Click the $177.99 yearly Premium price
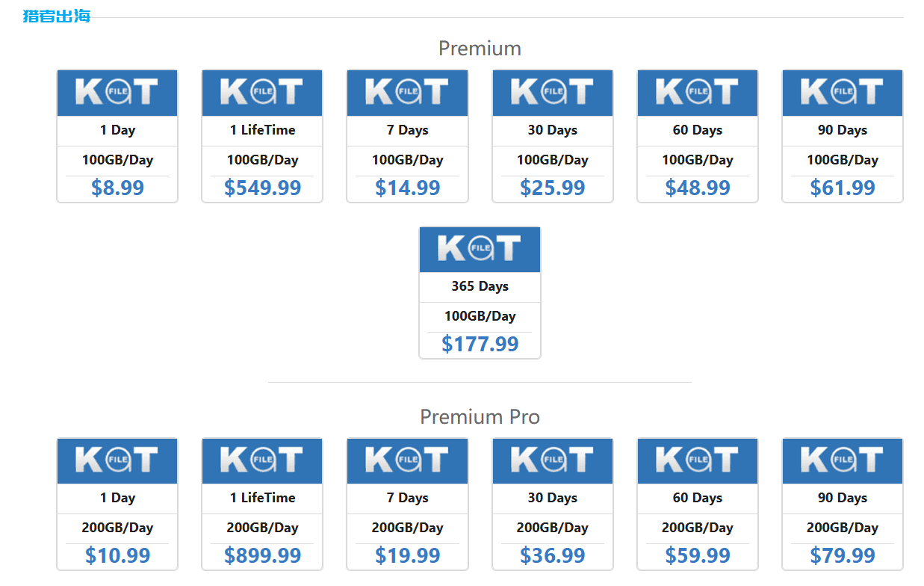The width and height of the screenshot is (924, 586). (x=480, y=344)
